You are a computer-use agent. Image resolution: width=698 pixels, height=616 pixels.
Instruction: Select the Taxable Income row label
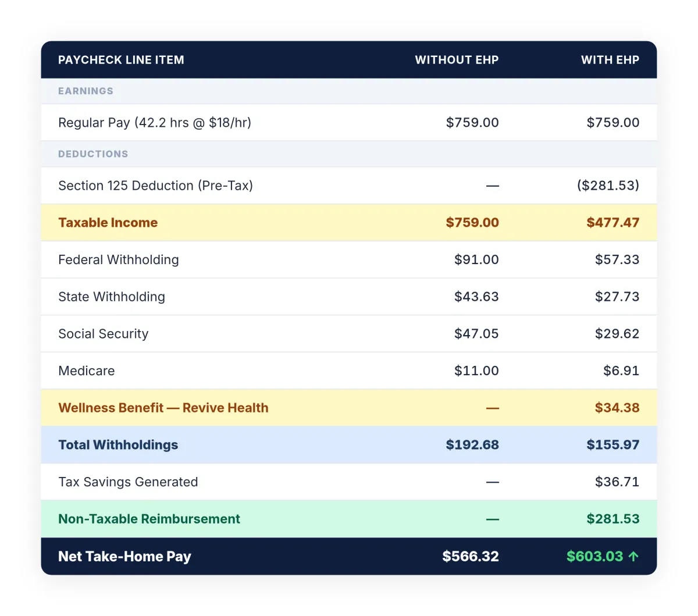tap(108, 223)
